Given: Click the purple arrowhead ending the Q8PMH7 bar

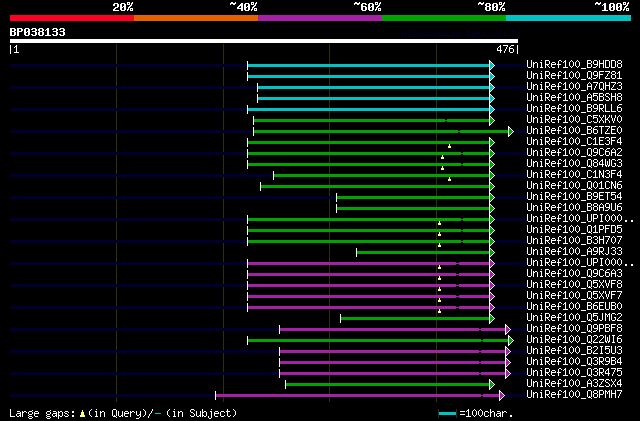Looking at the screenshot, I should [502, 396].
